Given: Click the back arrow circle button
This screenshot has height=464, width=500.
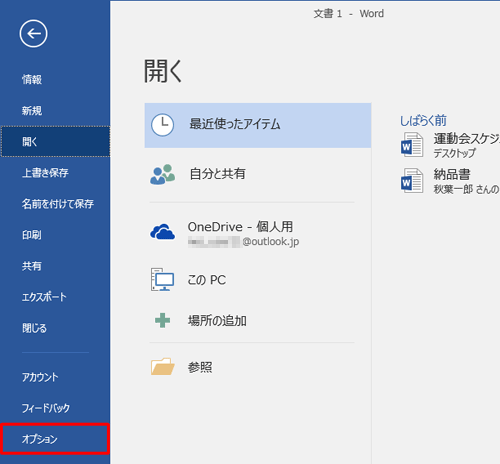Looking at the screenshot, I should click(33, 33).
